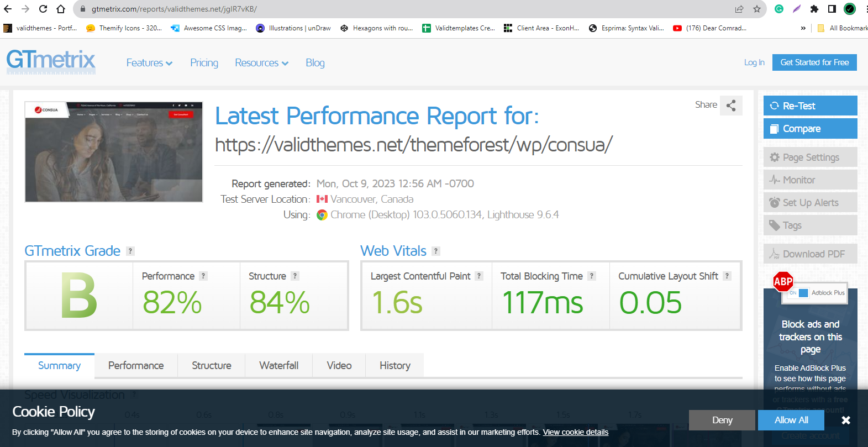Open Page Settings
The width and height of the screenshot is (868, 447).
point(811,157)
